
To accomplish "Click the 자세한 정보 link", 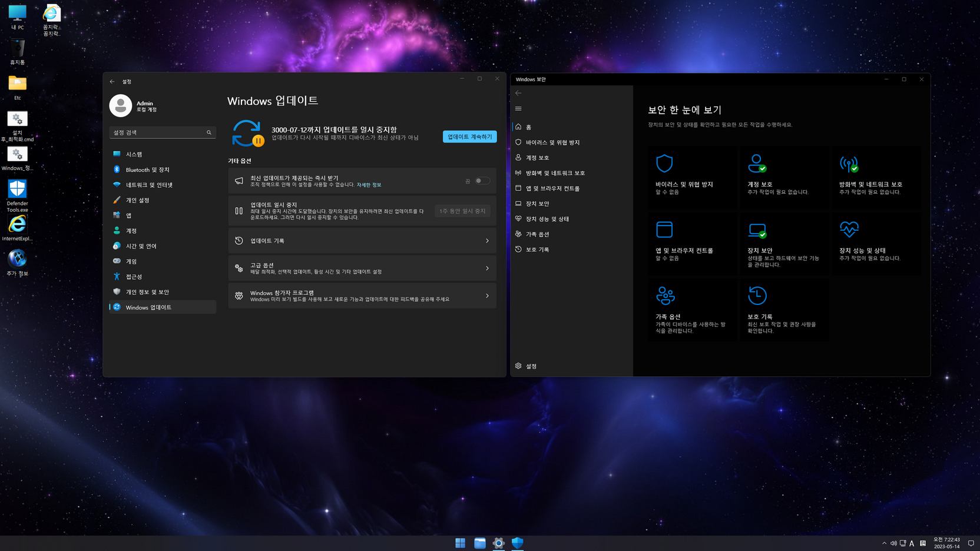I will pyautogui.click(x=369, y=185).
